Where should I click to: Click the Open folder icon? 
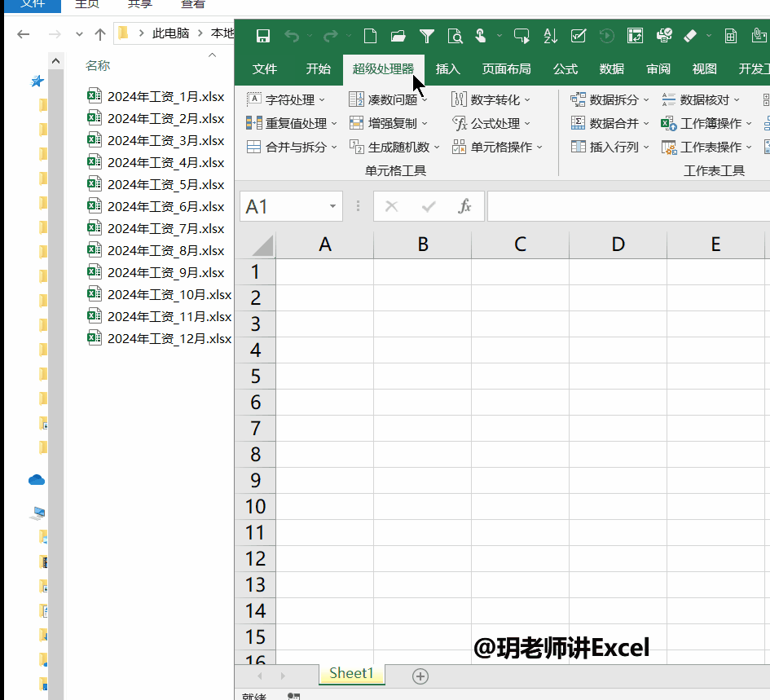point(398,36)
